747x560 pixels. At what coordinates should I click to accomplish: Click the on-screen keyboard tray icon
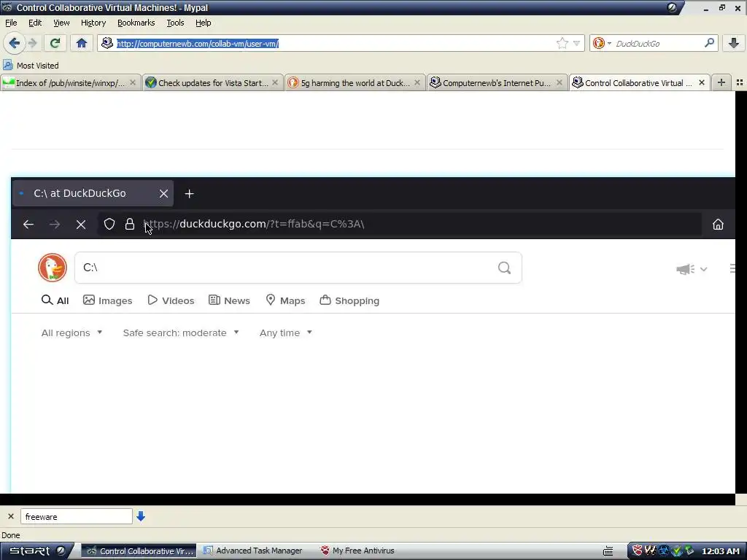pos(608,551)
